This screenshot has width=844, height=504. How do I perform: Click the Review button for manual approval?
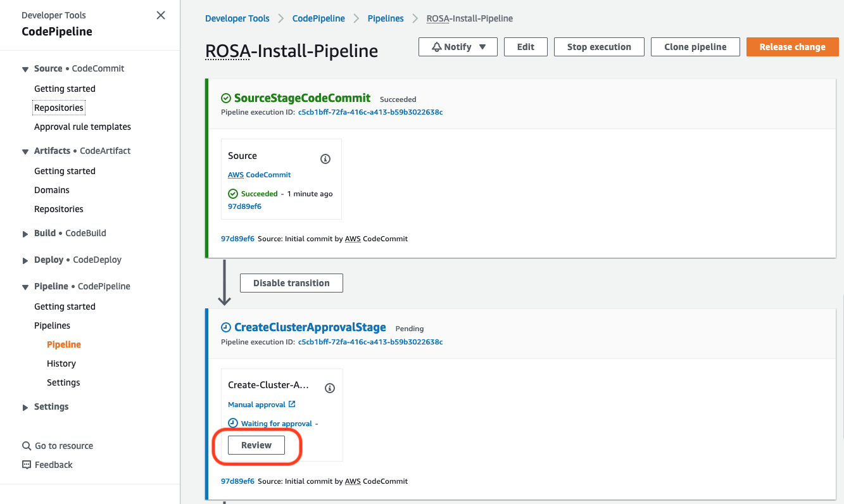point(256,445)
